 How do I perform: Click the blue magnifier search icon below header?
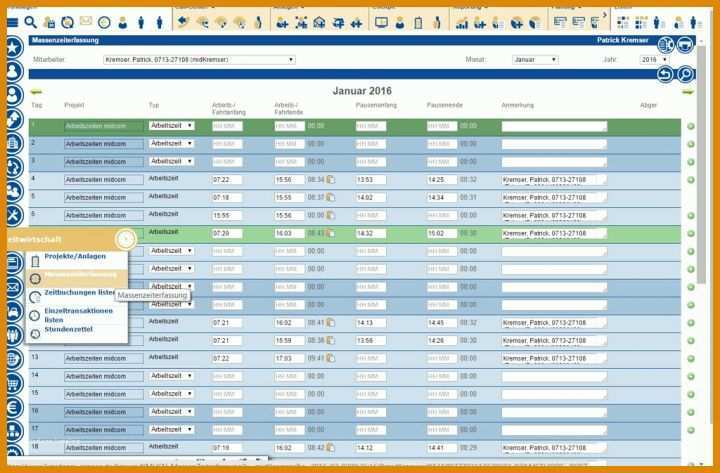(686, 74)
